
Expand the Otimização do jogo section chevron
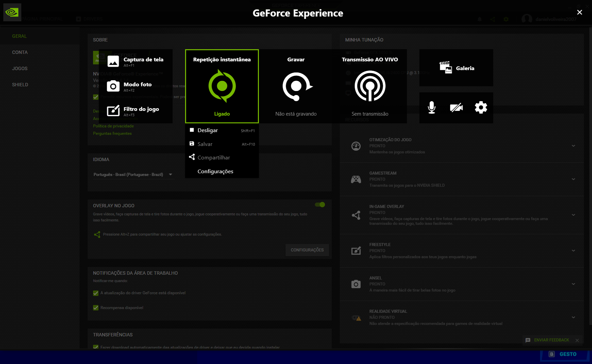(x=573, y=146)
